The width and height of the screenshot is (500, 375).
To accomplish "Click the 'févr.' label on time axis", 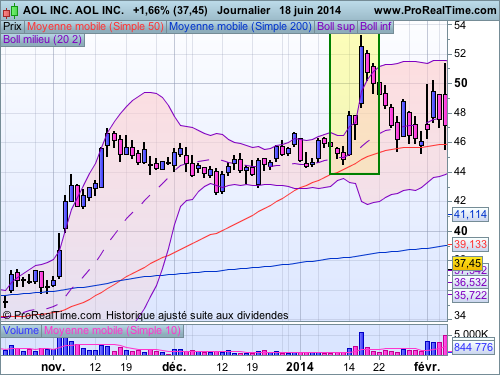I will [427, 367].
